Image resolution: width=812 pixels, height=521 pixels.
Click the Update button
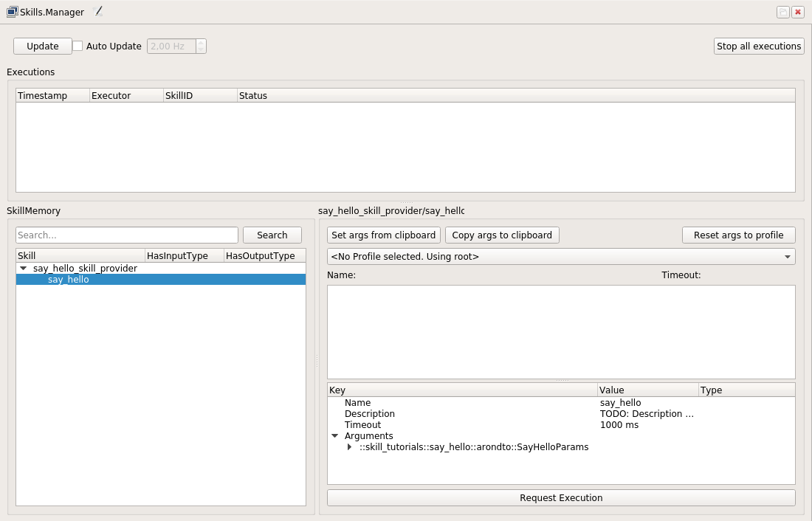(x=42, y=46)
